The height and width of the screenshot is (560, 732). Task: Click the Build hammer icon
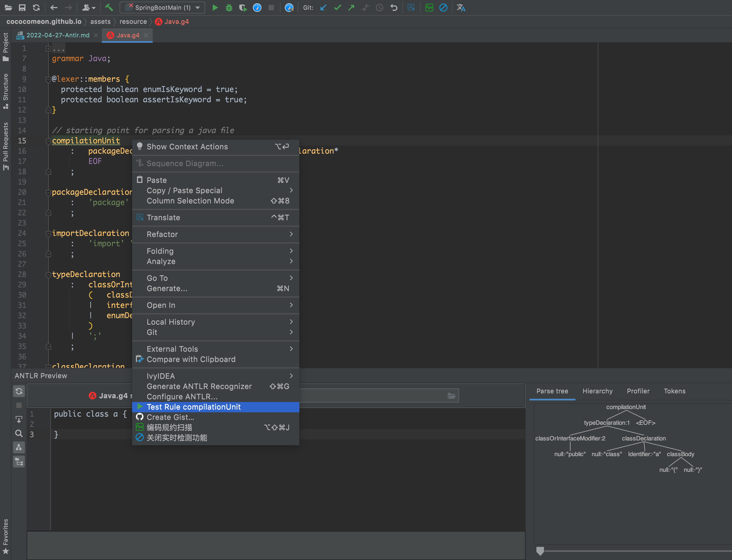tap(109, 7)
